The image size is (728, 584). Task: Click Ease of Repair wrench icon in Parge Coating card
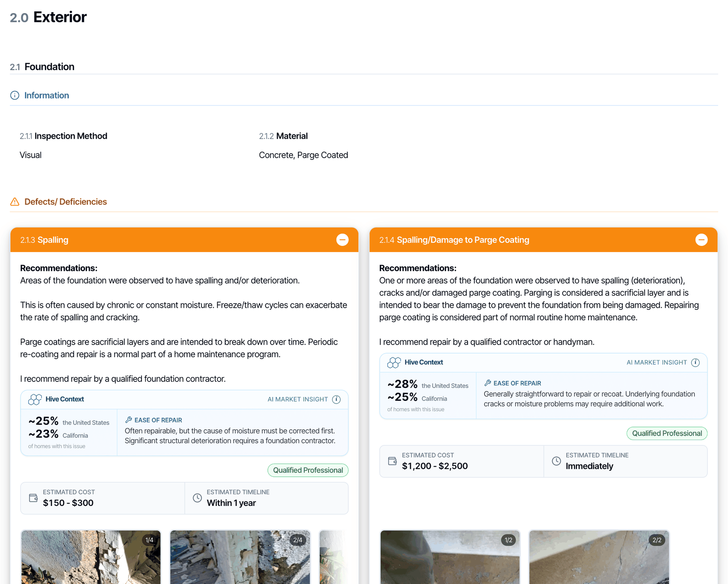tap(488, 383)
